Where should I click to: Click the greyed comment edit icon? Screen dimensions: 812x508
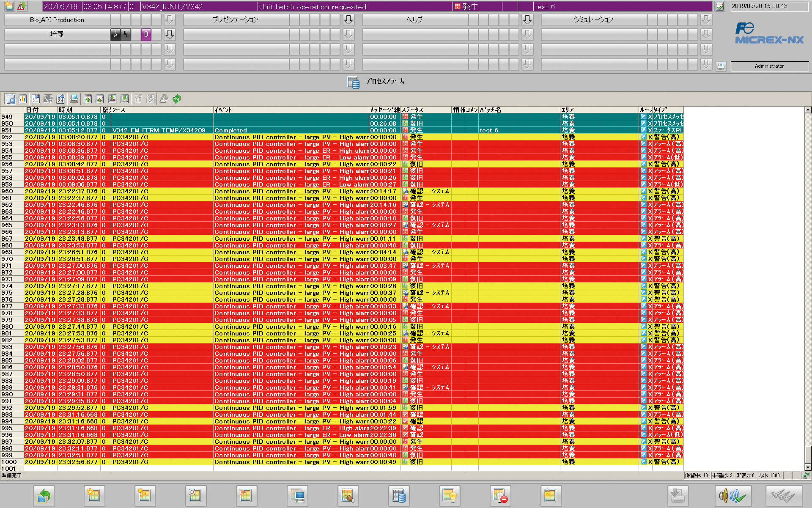click(151, 99)
